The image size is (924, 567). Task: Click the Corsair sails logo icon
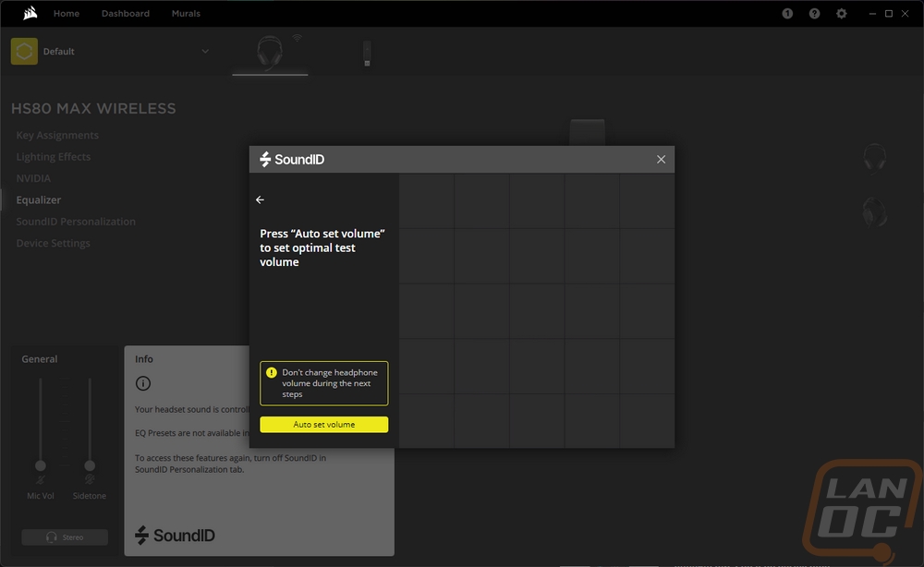tap(30, 13)
